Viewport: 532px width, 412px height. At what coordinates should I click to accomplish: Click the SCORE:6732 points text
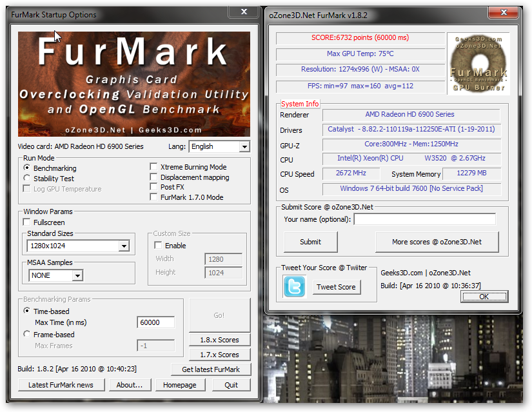click(360, 37)
